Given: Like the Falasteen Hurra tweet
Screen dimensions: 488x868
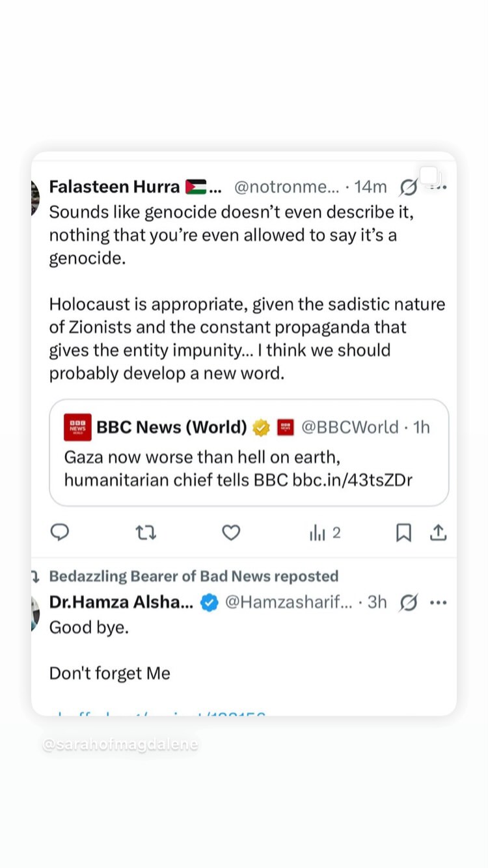Looking at the screenshot, I should point(231,533).
